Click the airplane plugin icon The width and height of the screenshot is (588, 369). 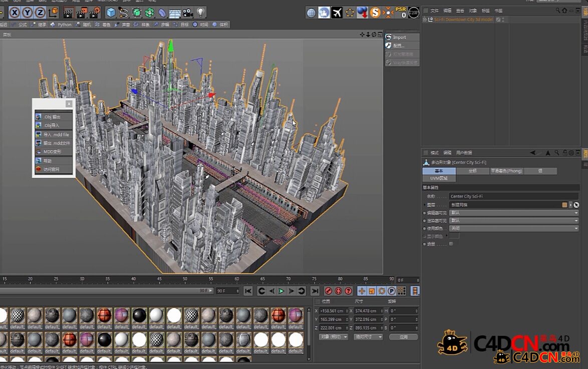tap(337, 13)
